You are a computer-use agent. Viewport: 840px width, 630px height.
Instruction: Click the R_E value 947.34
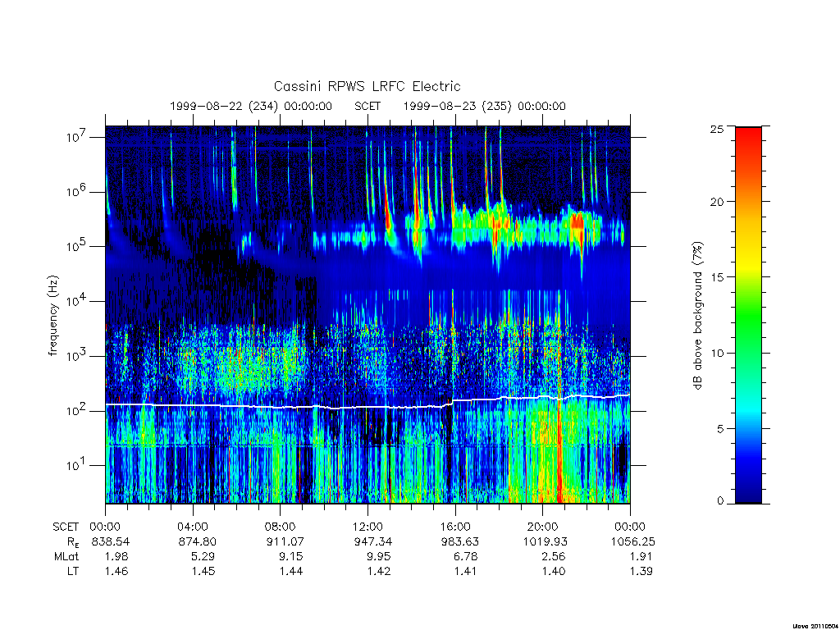[x=372, y=541]
